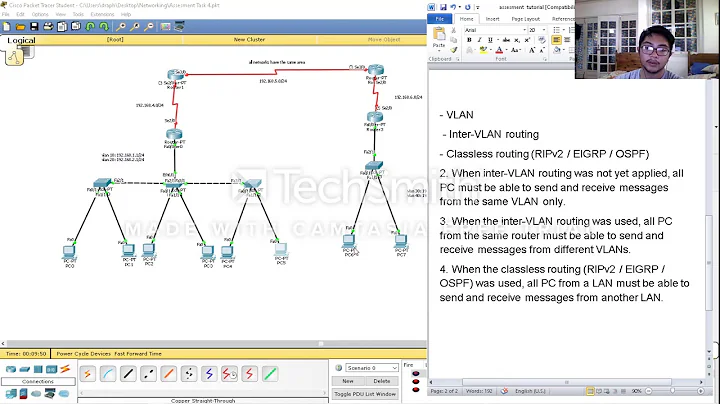Select the Console cable connection
The height and width of the screenshot is (404, 720).
[108, 374]
